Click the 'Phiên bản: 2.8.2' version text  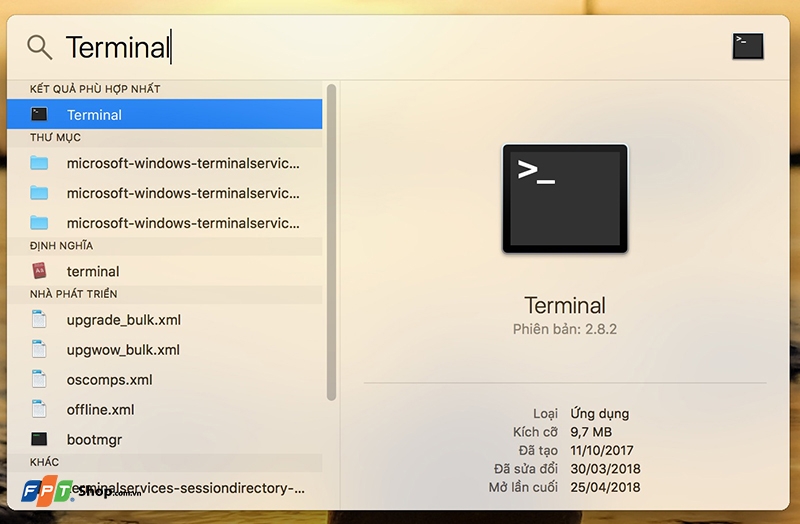point(565,329)
